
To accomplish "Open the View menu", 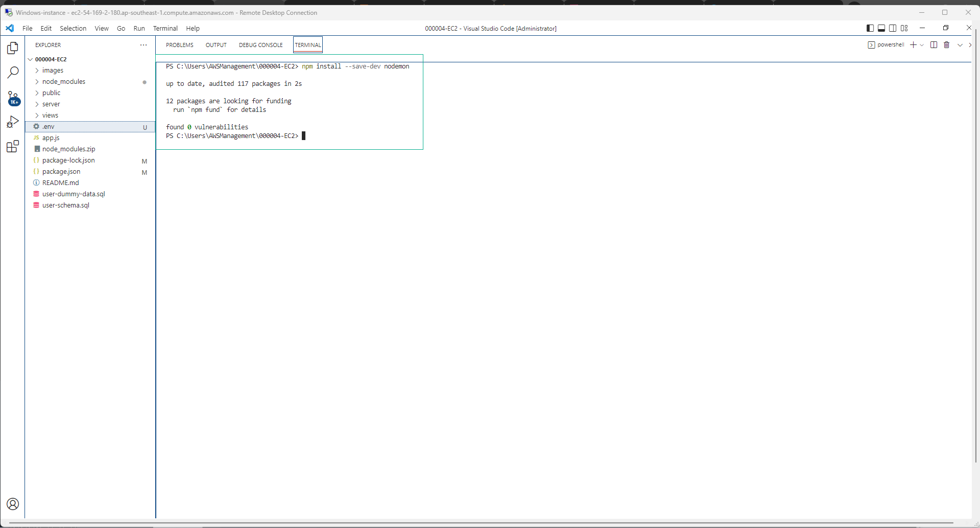I will pos(102,28).
